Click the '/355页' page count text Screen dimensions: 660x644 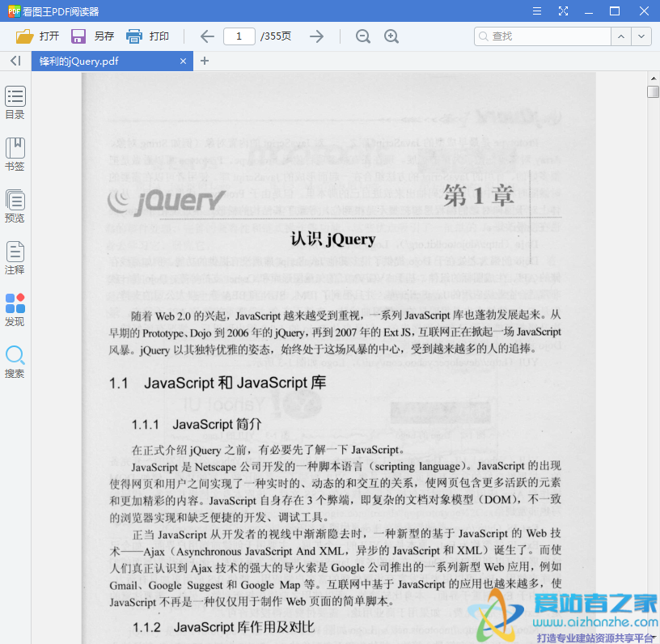[x=276, y=36]
